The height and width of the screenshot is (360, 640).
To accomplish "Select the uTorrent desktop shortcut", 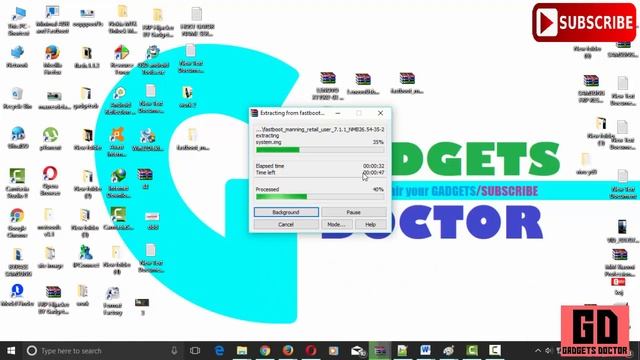I will pyautogui.click(x=51, y=139).
